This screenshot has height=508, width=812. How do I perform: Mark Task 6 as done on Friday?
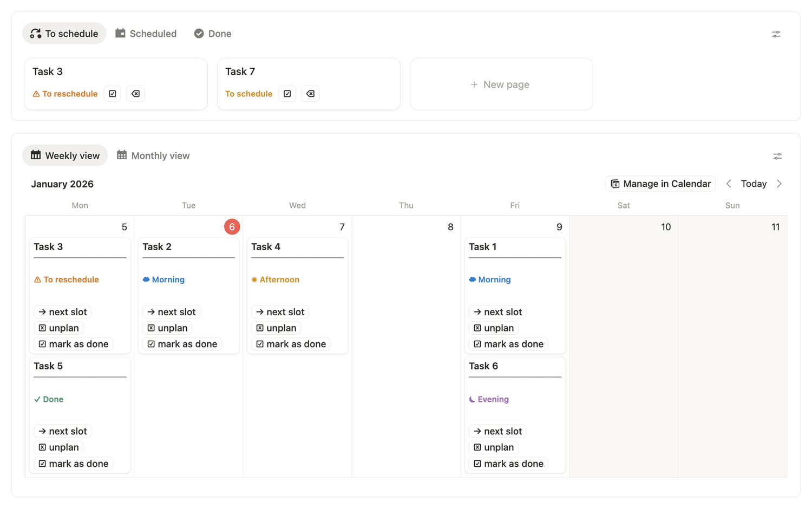tap(508, 464)
